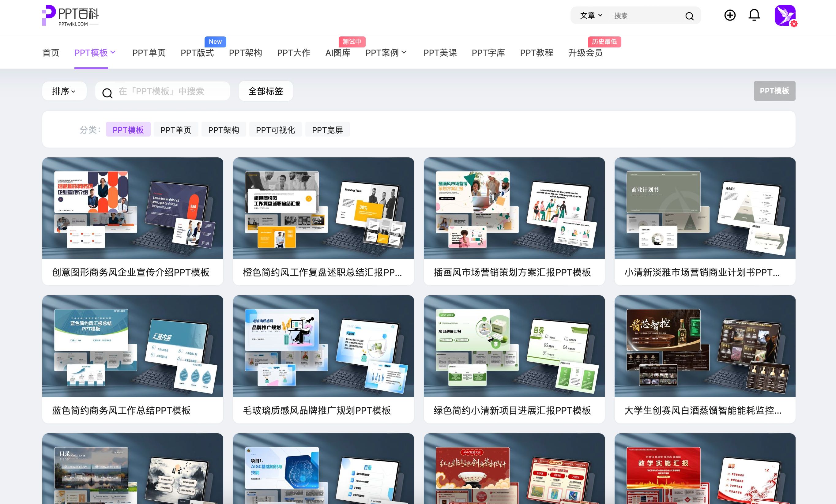This screenshot has width=836, height=504.
Task: Open notifications bell icon
Action: [754, 15]
